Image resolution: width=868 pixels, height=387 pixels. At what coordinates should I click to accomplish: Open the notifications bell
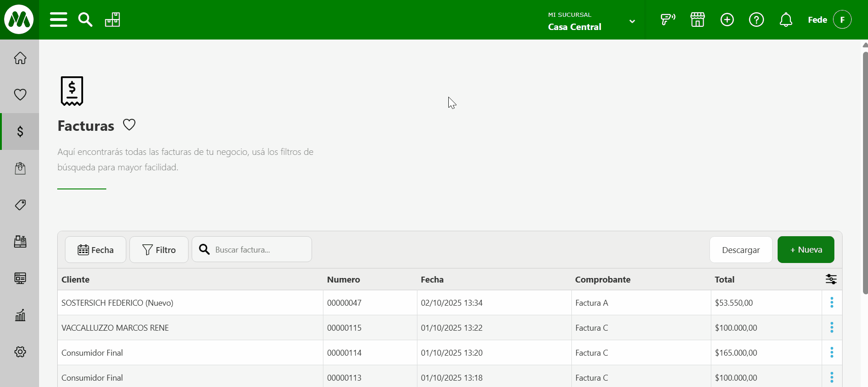click(x=786, y=20)
